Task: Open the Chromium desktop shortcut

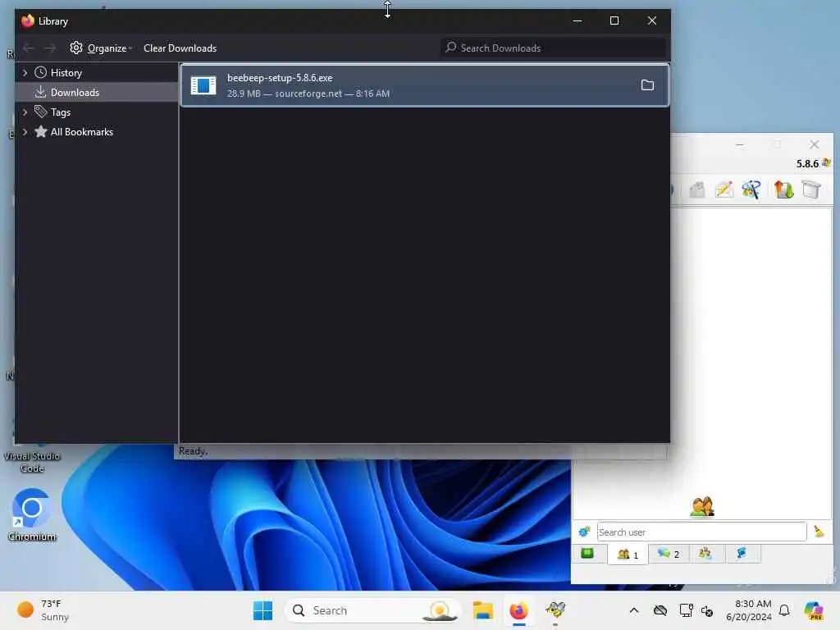Action: (x=32, y=515)
